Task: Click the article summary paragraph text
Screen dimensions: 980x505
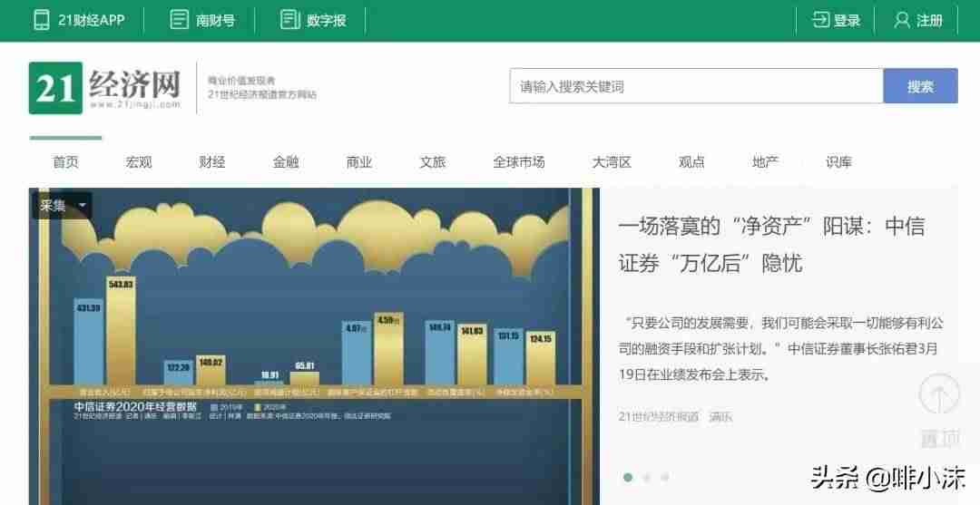Action: [780, 349]
